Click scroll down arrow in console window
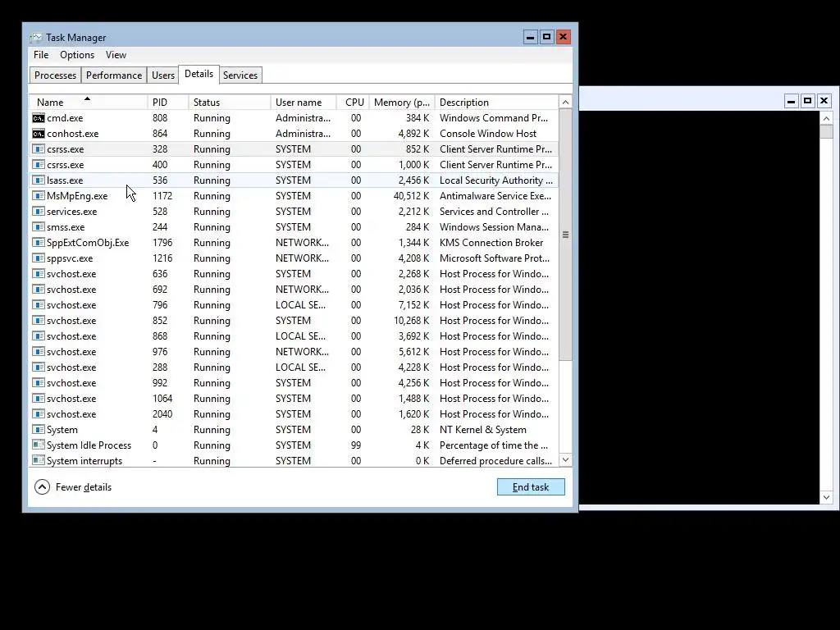 pos(826,497)
